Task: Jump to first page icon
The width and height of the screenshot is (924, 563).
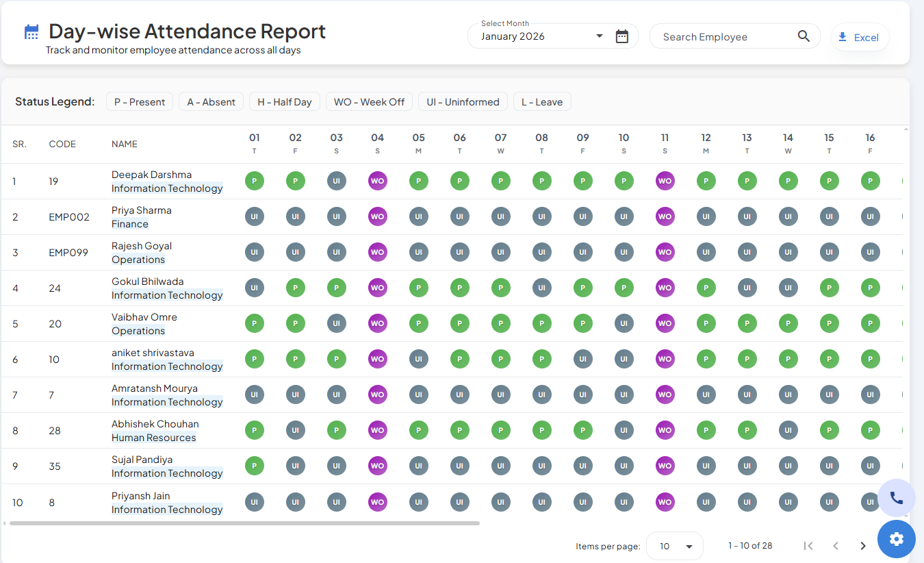Action: tap(808, 546)
